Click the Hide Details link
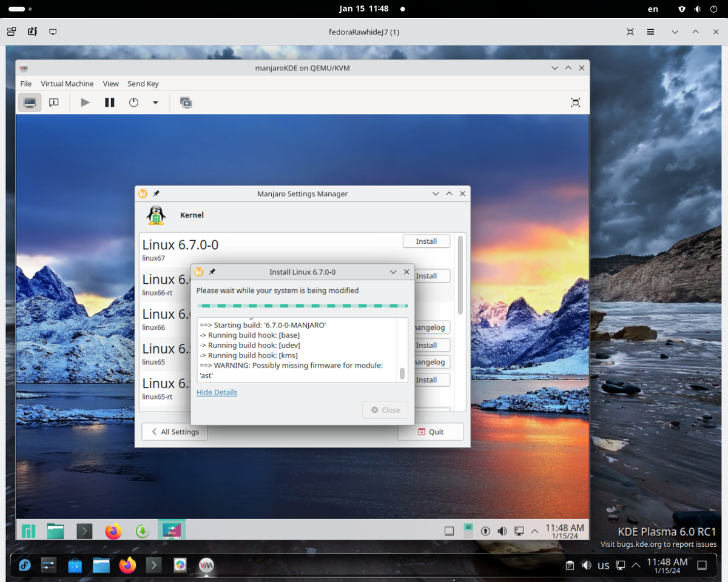 pos(217,392)
